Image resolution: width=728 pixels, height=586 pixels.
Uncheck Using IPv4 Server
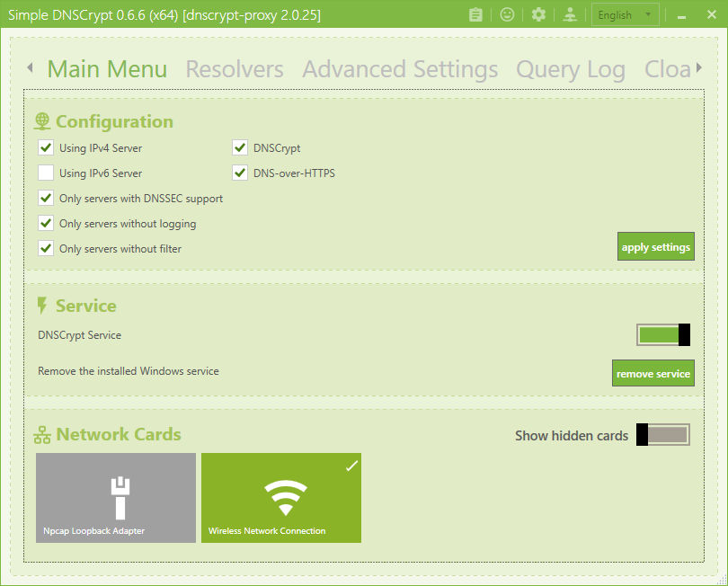[x=46, y=147]
